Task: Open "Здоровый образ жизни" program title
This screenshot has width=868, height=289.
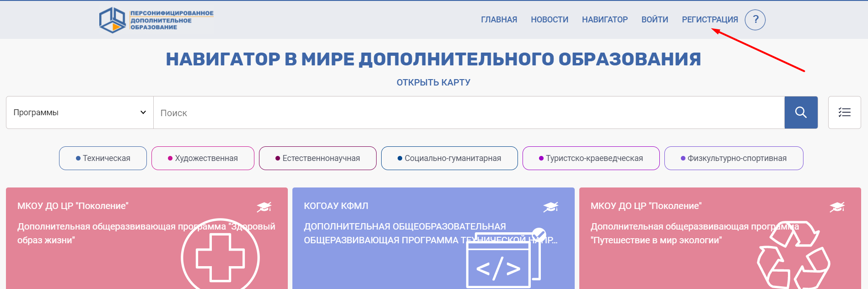Action: pos(146,233)
